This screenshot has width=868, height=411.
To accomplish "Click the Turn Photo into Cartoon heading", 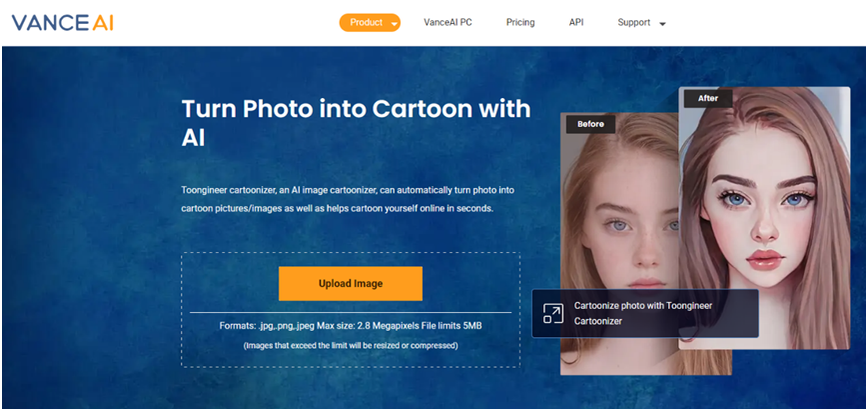I will tap(356, 123).
